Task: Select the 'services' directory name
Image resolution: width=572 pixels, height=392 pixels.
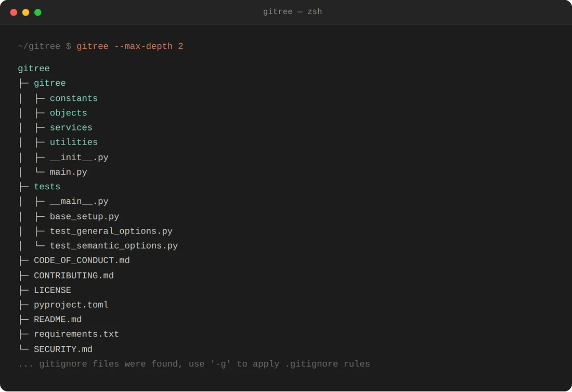Action: click(71, 127)
